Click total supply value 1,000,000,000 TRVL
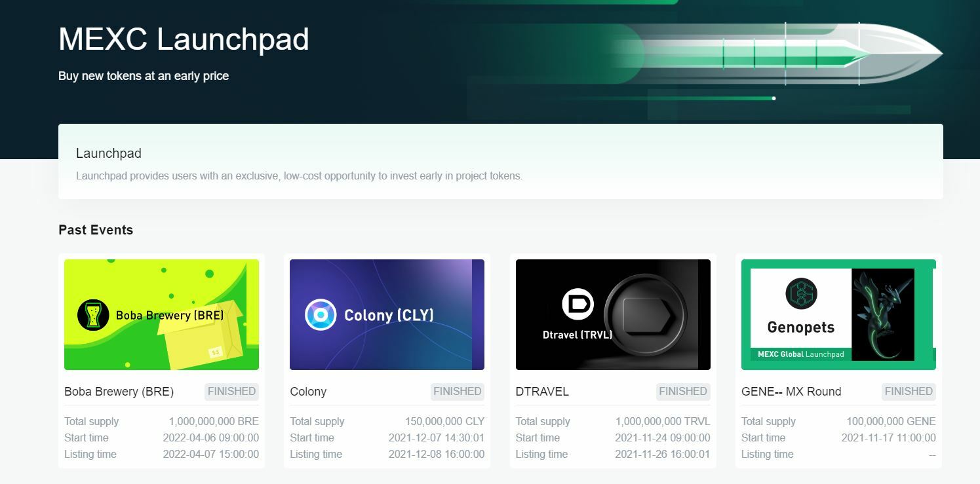The height and width of the screenshot is (484, 980). (663, 421)
